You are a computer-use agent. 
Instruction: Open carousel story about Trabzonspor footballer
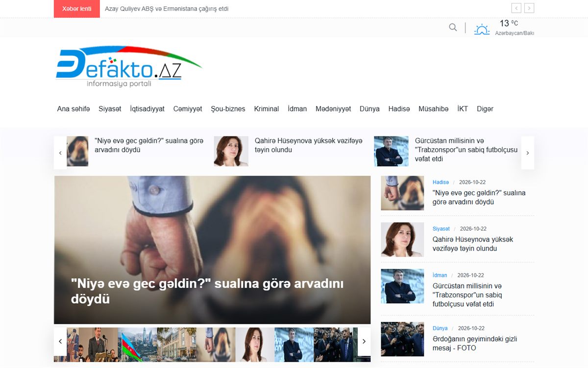click(466, 150)
